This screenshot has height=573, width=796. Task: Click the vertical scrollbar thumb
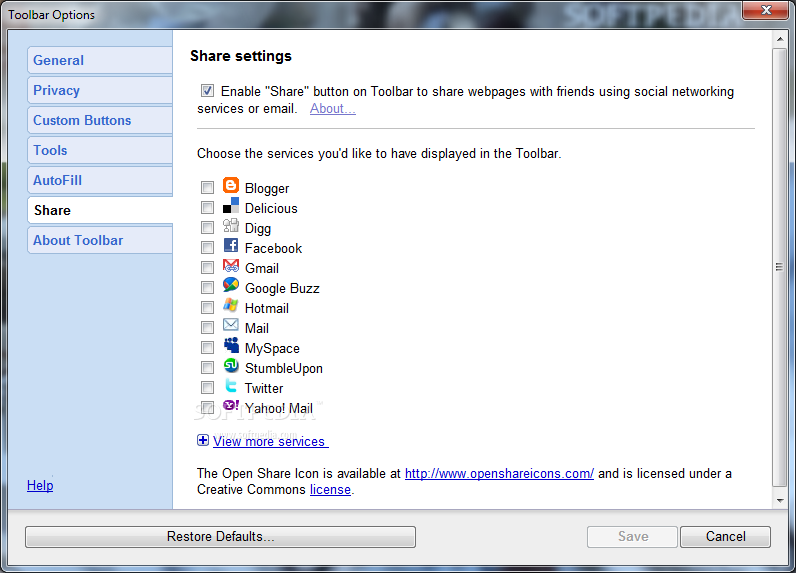pos(780,267)
